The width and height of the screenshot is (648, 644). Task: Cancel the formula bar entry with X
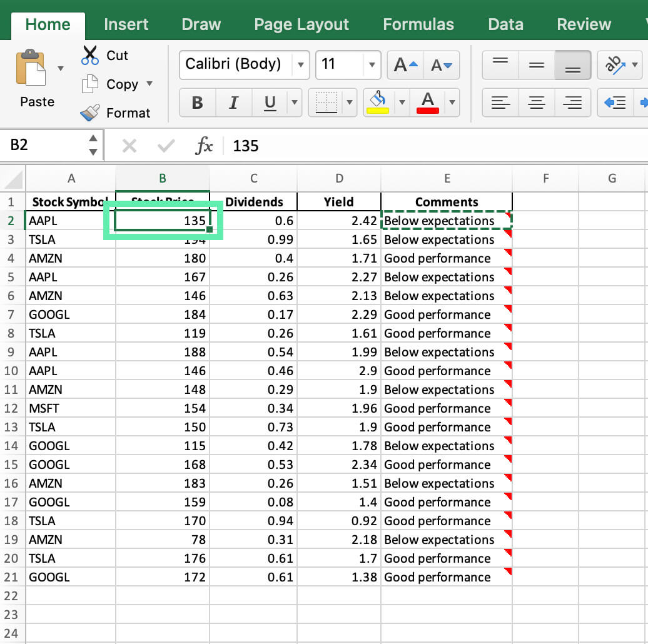point(129,146)
